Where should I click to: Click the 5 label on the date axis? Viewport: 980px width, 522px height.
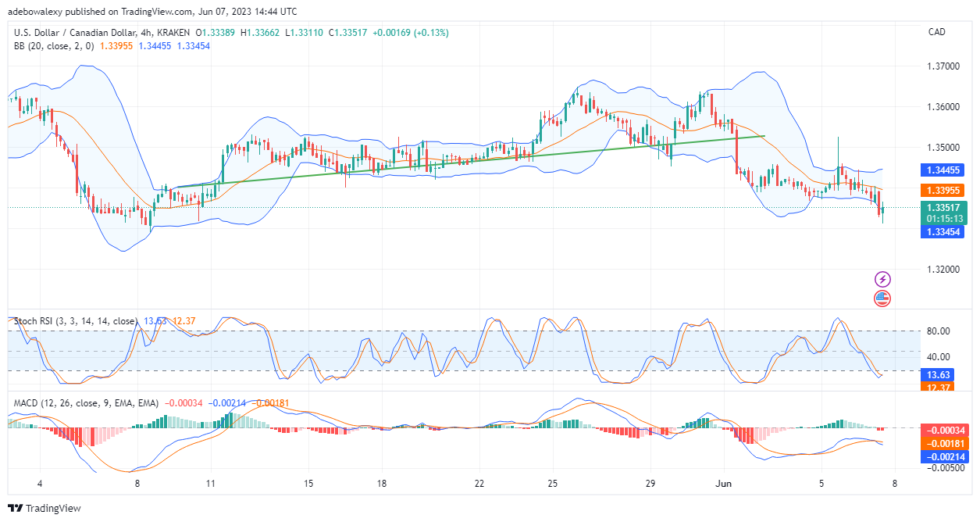point(821,484)
